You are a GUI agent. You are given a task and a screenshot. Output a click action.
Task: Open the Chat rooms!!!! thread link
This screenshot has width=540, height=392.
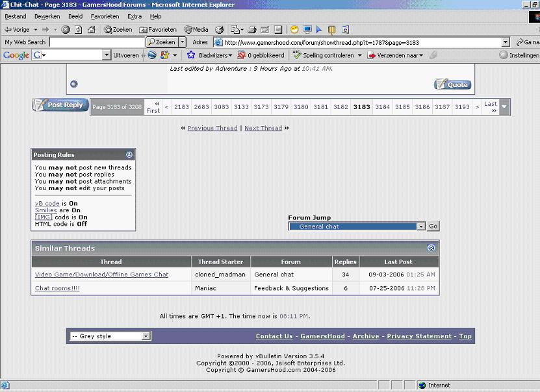coord(57,288)
